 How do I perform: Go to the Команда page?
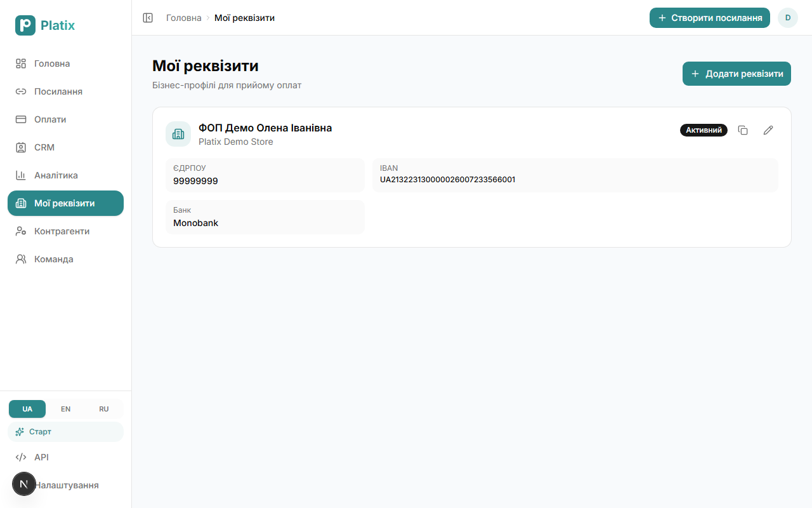coord(65,259)
